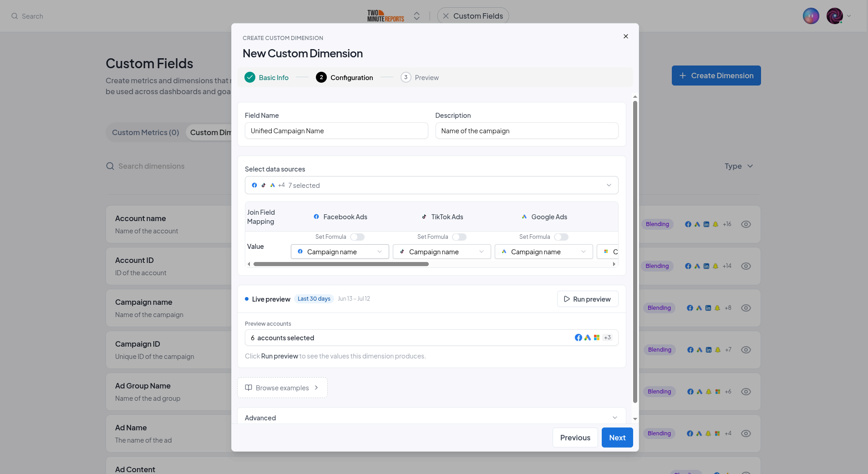Viewport: 868px width, 474px height.
Task: Click the Basic Info green checkmark icon
Action: click(250, 77)
